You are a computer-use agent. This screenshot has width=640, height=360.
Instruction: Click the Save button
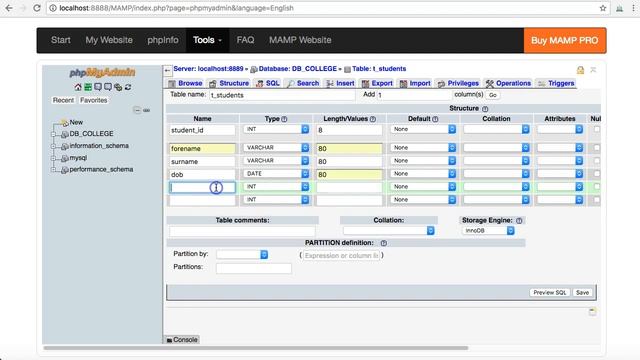582,293
